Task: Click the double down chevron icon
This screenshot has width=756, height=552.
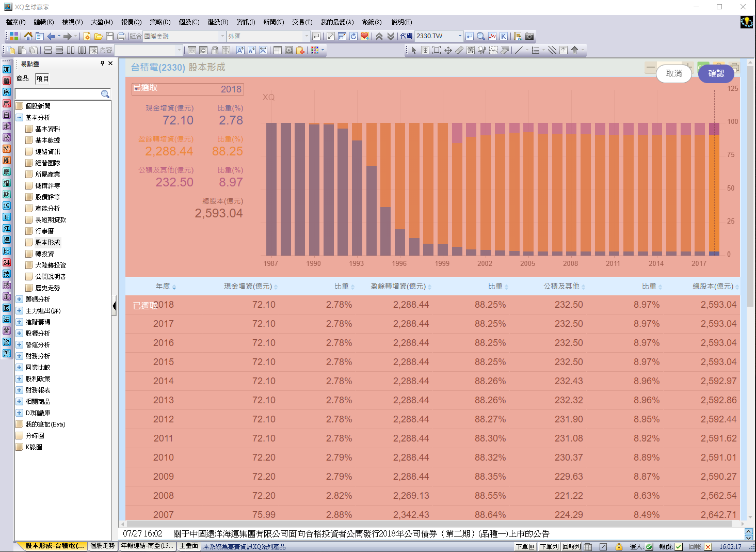Action: pos(390,36)
